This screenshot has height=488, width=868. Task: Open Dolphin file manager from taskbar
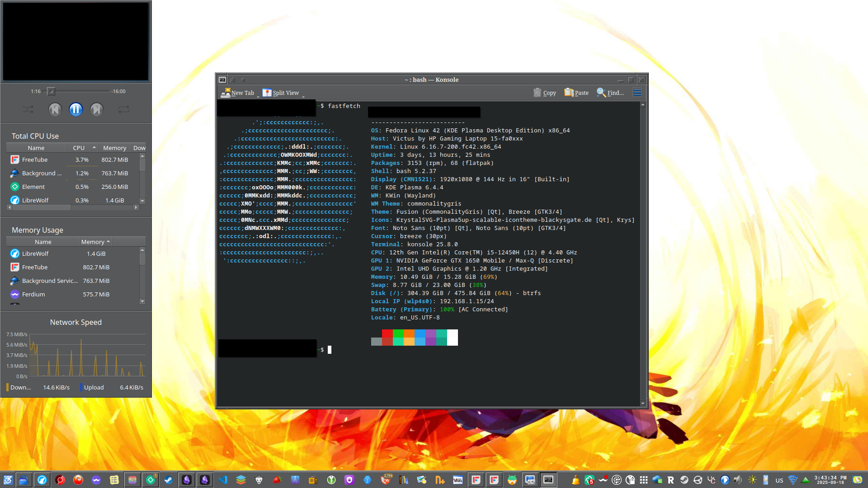(x=24, y=480)
